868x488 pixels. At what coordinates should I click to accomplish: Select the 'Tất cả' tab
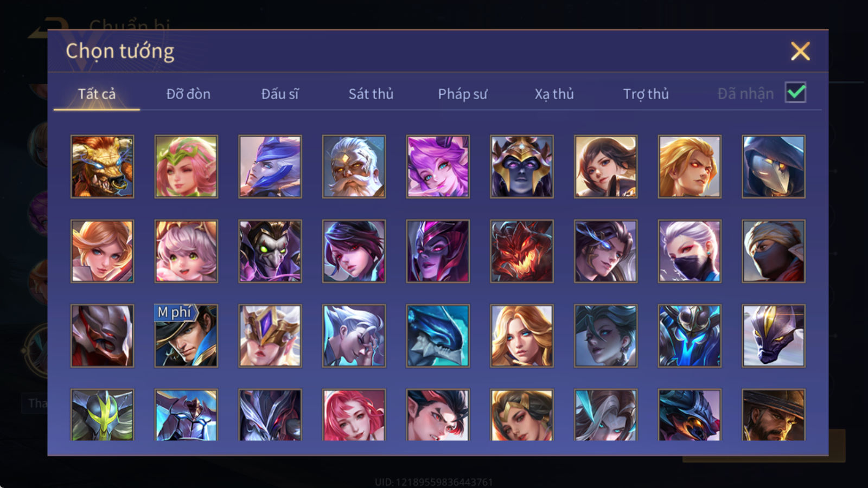97,94
